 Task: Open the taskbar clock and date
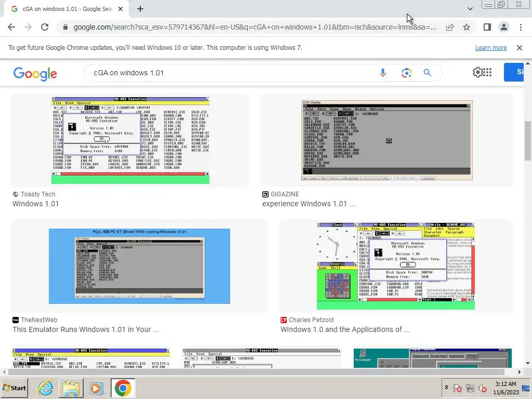click(x=506, y=388)
